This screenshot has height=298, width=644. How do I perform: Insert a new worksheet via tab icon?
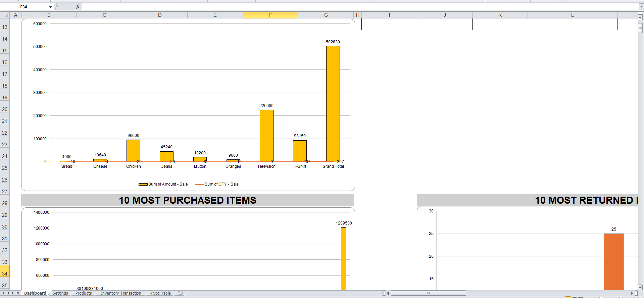[181, 293]
